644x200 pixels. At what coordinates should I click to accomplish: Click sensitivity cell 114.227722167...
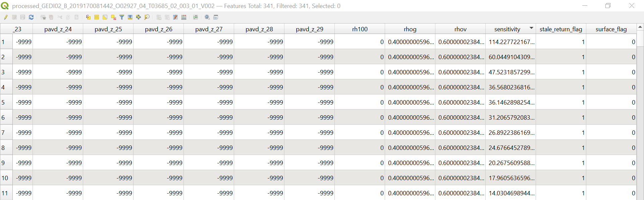click(511, 42)
